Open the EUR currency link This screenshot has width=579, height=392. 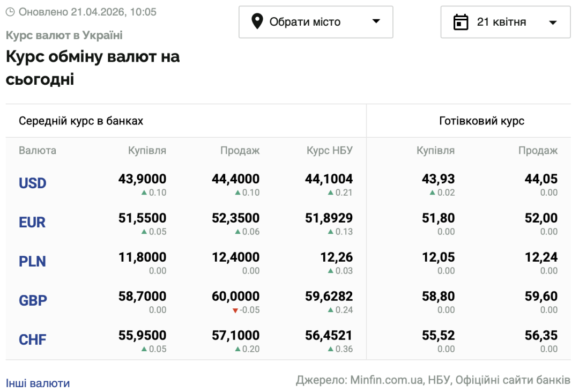click(32, 223)
